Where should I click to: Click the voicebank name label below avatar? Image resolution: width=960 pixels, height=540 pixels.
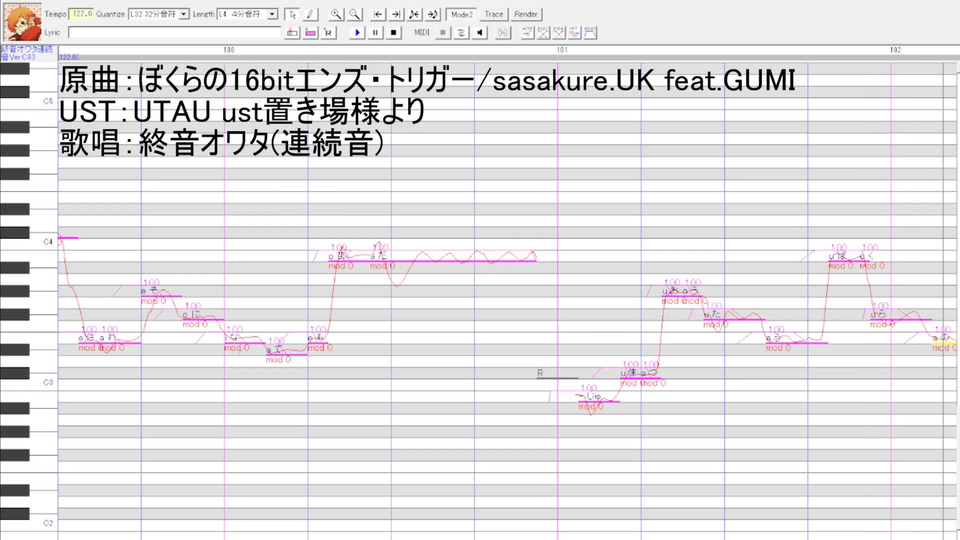(28, 53)
